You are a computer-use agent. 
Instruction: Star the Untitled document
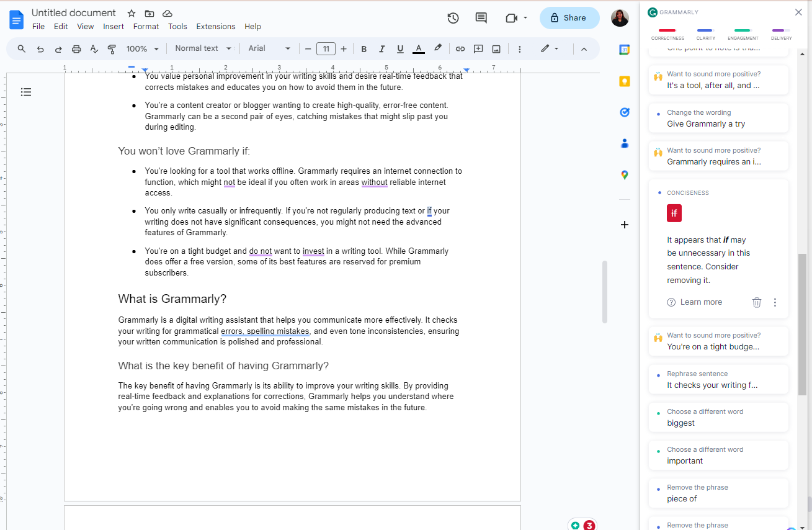point(131,13)
